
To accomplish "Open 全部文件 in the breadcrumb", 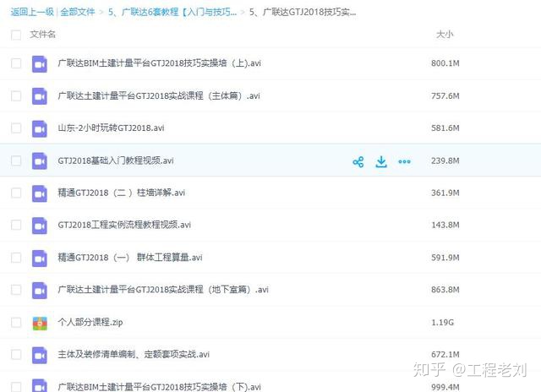I will click(x=78, y=12).
